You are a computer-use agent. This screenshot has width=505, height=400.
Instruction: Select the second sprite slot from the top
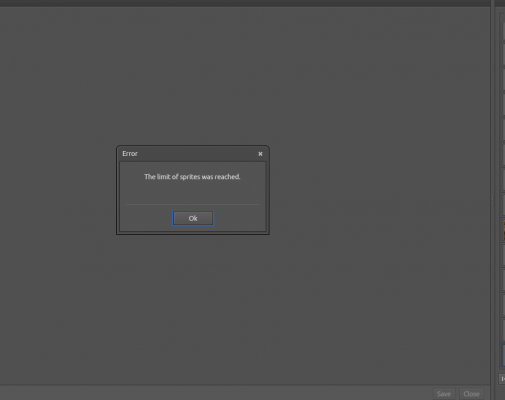pyautogui.click(x=503, y=54)
